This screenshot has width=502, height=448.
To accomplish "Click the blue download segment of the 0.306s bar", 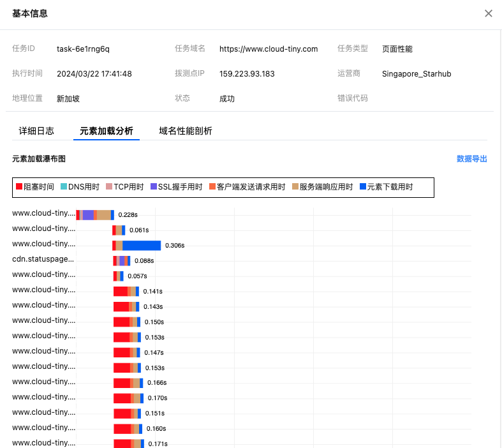I will [x=142, y=246].
